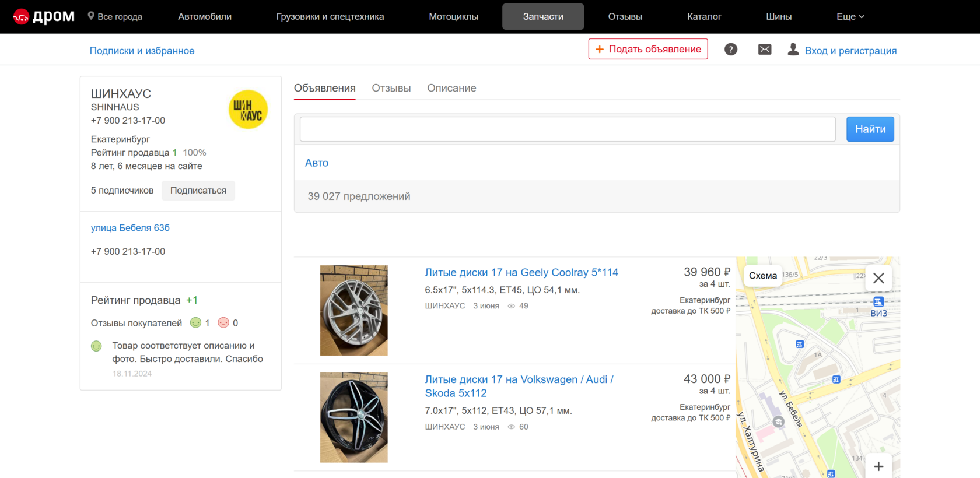
Task: Open messages envelope icon
Action: 765,50
